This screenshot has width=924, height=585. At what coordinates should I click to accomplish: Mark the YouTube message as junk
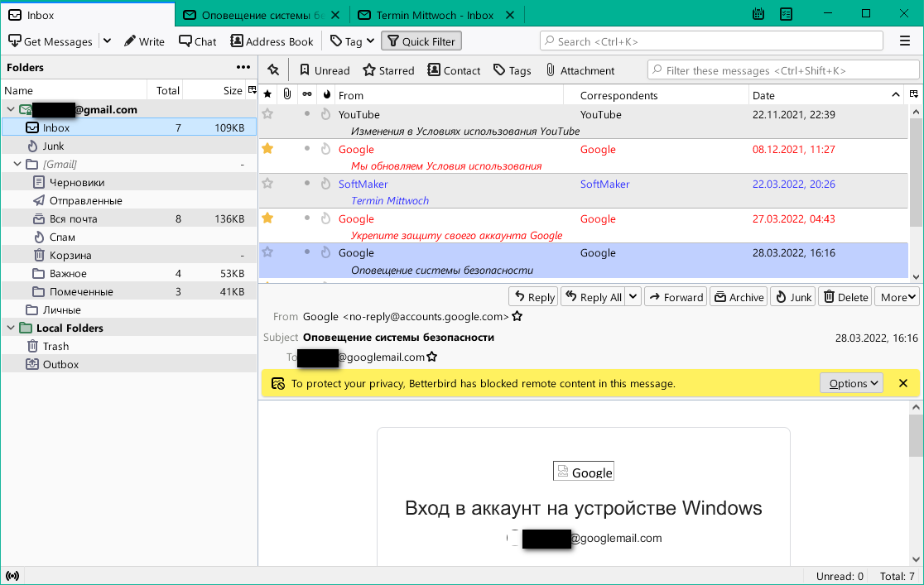pyautogui.click(x=325, y=114)
